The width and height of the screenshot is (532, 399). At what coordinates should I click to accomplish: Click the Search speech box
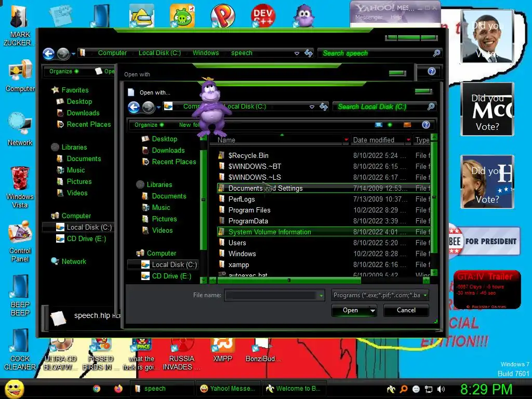(x=379, y=54)
